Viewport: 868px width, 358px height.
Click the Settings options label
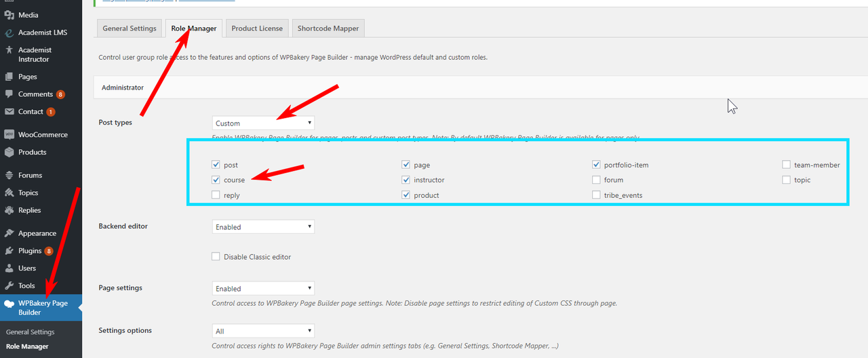tap(125, 330)
